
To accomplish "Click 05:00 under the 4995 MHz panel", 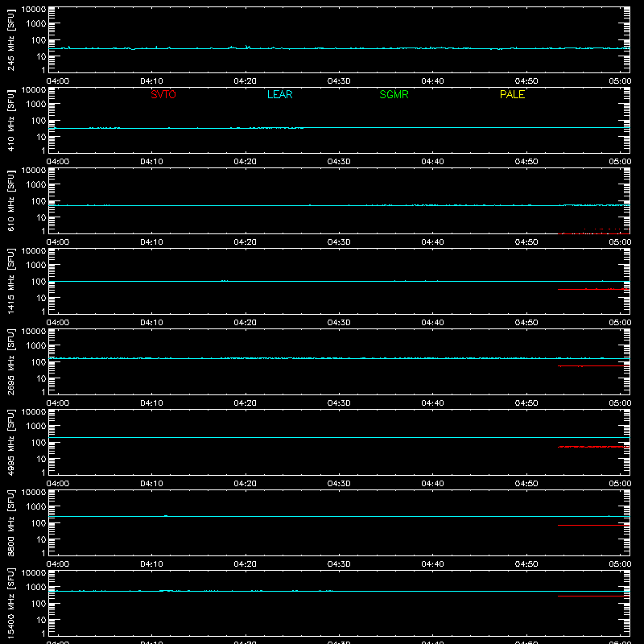I will [620, 484].
